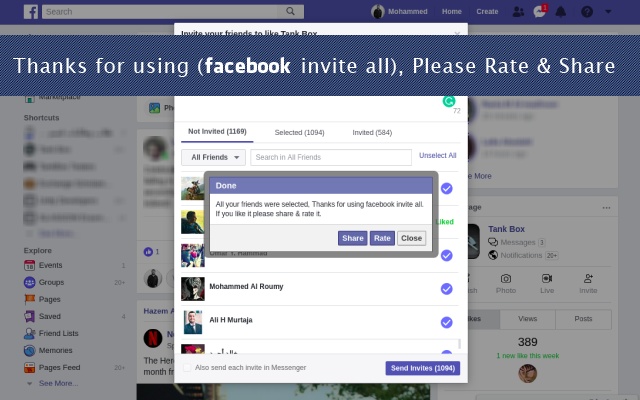Click the Unselect All link
This screenshot has width=640, height=400.
point(438,156)
